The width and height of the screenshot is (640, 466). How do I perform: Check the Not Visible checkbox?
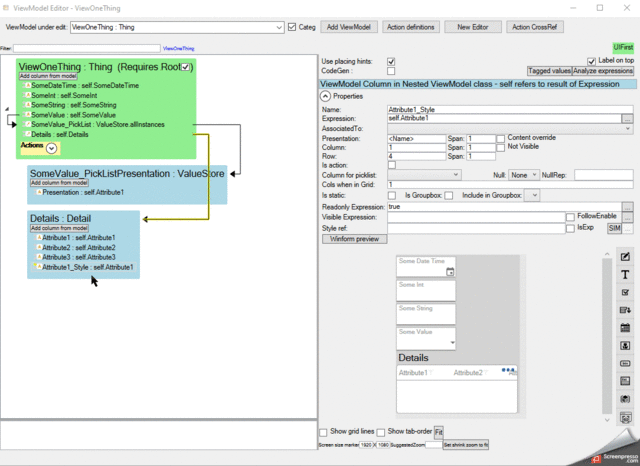click(500, 147)
